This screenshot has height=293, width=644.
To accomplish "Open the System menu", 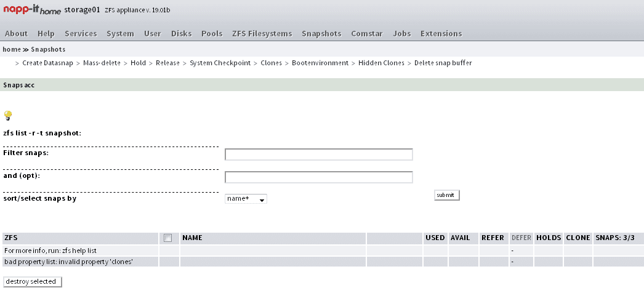I will point(120,34).
